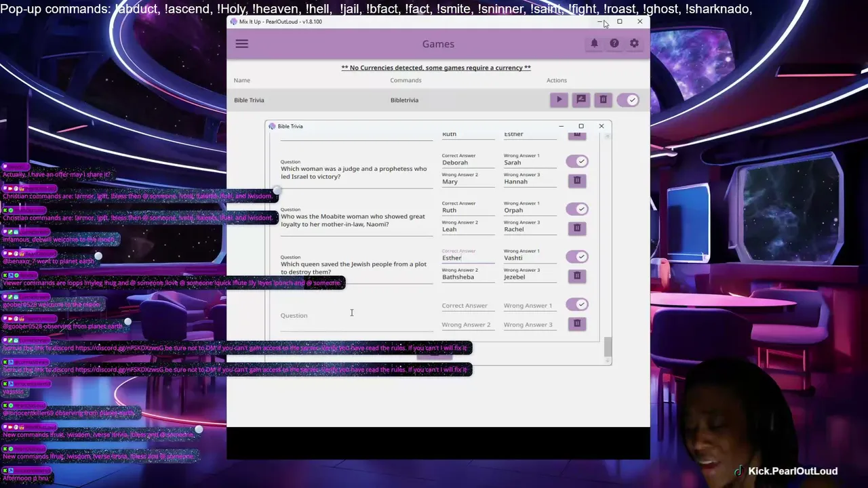Click the empty Wrong Answer 3 field
868x488 pixels.
[x=530, y=325]
